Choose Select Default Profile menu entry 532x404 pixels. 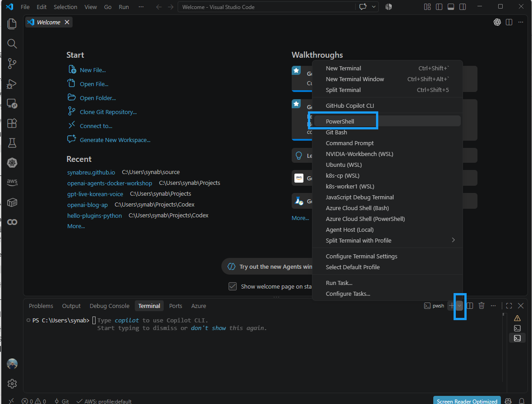pyautogui.click(x=387, y=267)
